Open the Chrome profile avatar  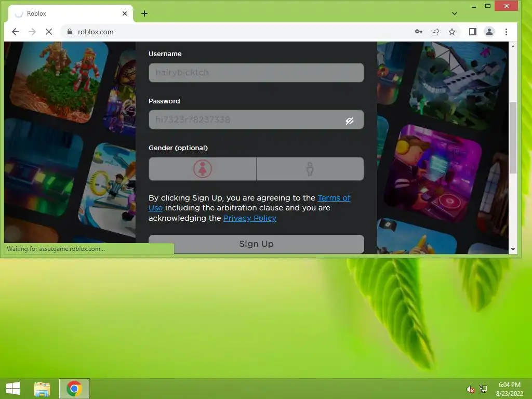click(489, 32)
